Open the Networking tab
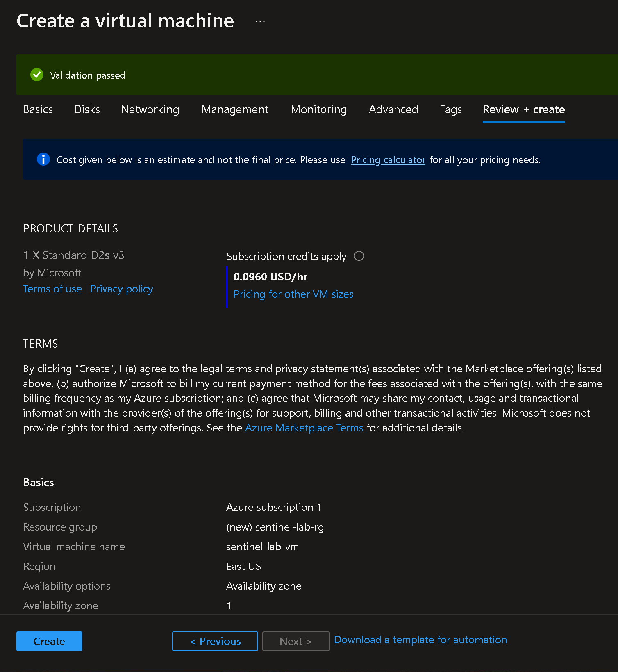The image size is (618, 672). point(150,109)
